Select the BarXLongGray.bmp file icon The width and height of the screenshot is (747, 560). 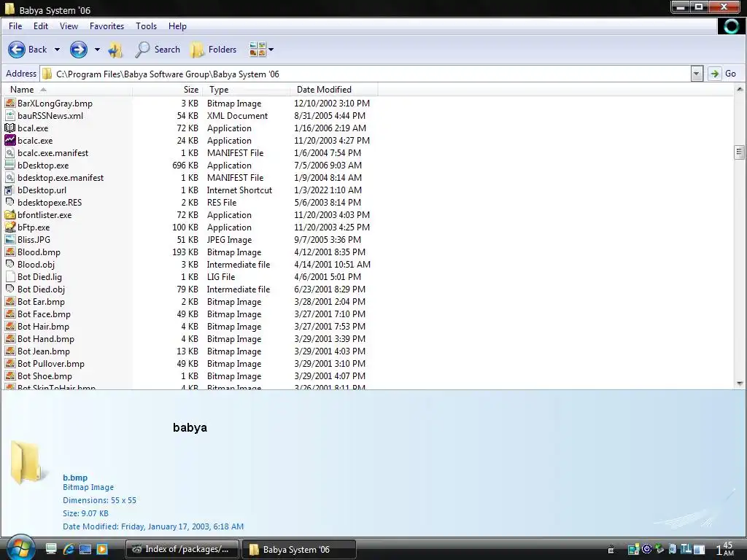(x=9, y=104)
